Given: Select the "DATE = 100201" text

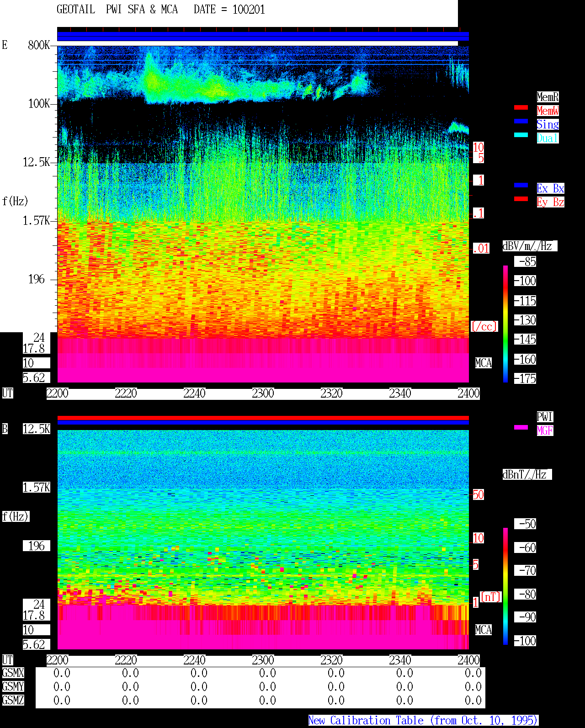Looking at the screenshot, I should [x=229, y=10].
